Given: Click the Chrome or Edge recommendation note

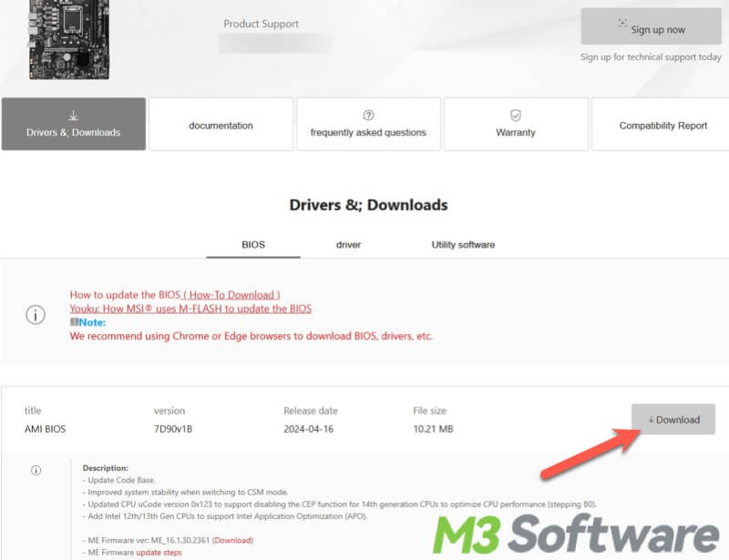Looking at the screenshot, I should [252, 336].
